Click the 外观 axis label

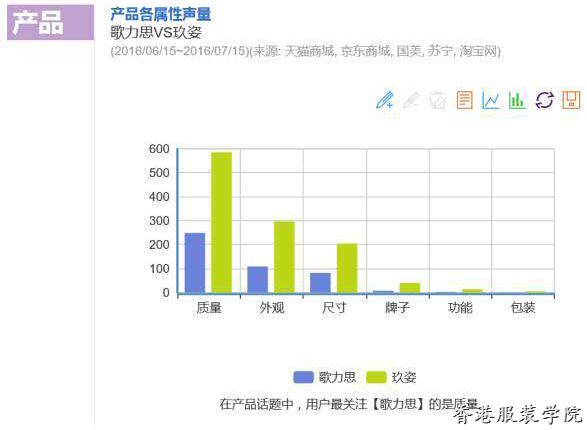(272, 308)
